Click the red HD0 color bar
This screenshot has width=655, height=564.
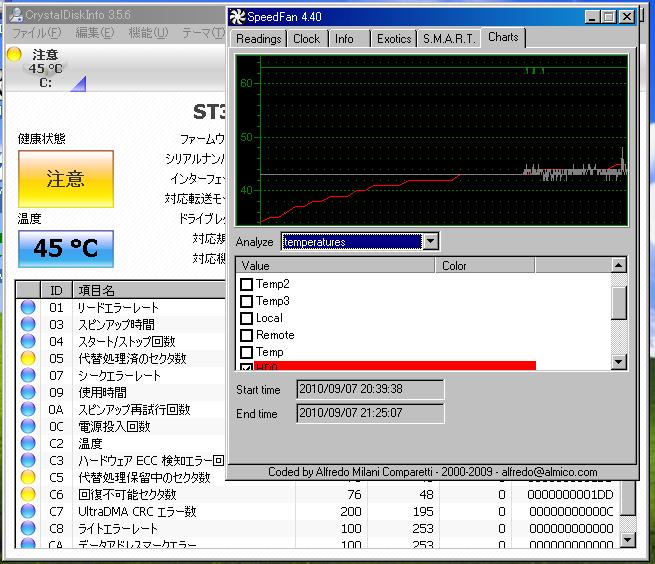[x=395, y=366]
